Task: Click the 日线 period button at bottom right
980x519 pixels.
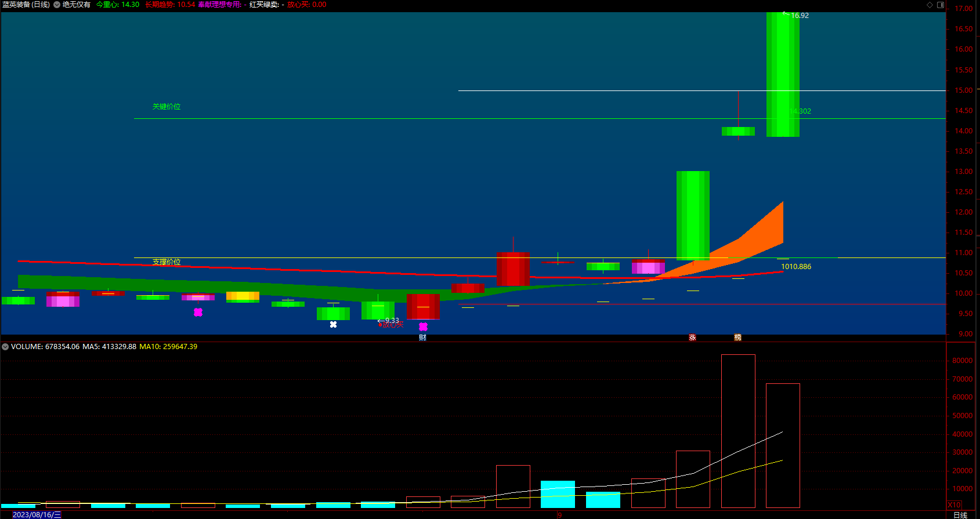Action: 960,515
